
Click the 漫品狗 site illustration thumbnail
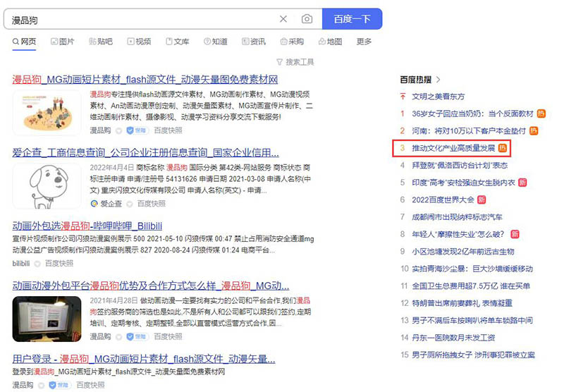coord(47,112)
